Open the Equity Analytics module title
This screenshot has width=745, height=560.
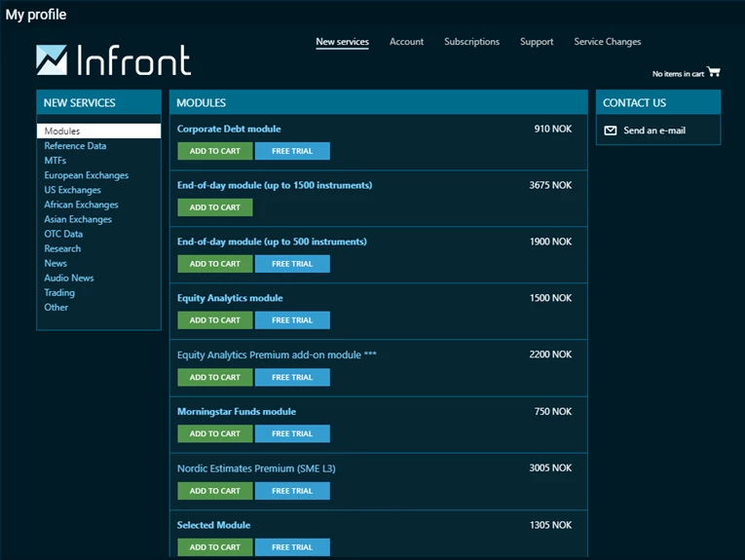(x=230, y=298)
